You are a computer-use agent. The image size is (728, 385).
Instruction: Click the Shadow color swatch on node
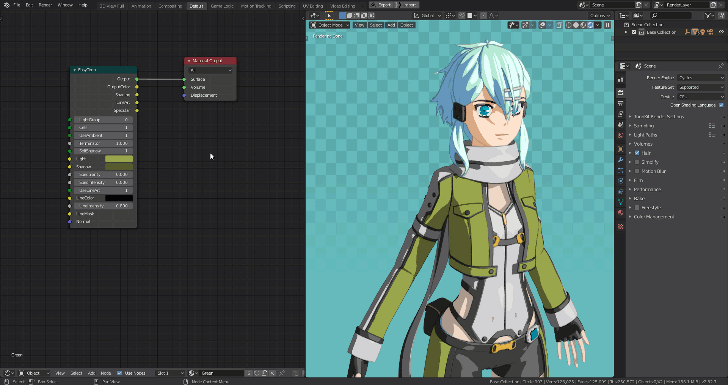119,167
